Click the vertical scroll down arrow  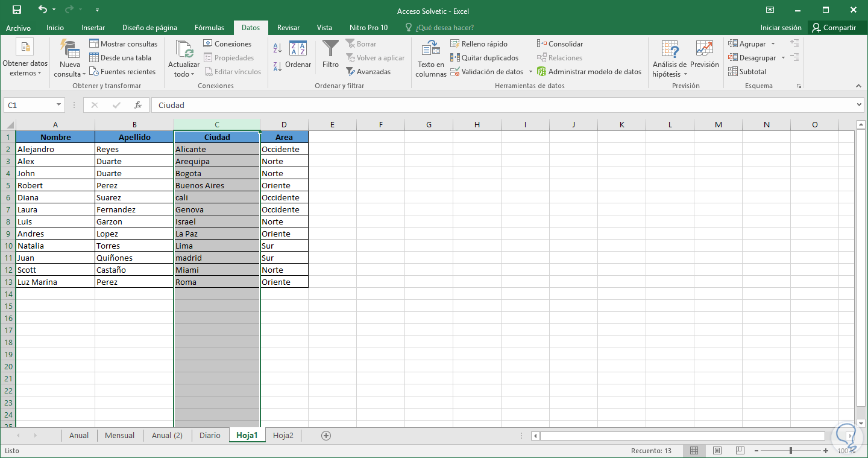tap(861, 424)
